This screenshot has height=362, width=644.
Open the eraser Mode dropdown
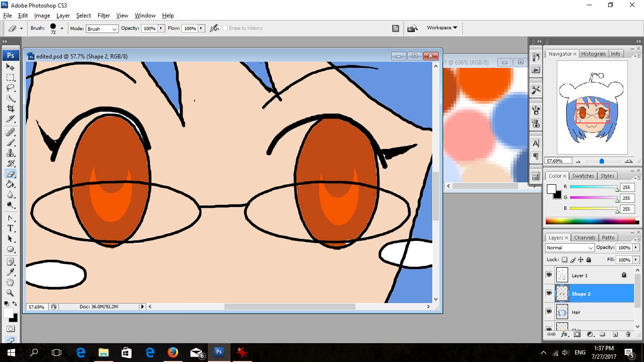[102, 29]
